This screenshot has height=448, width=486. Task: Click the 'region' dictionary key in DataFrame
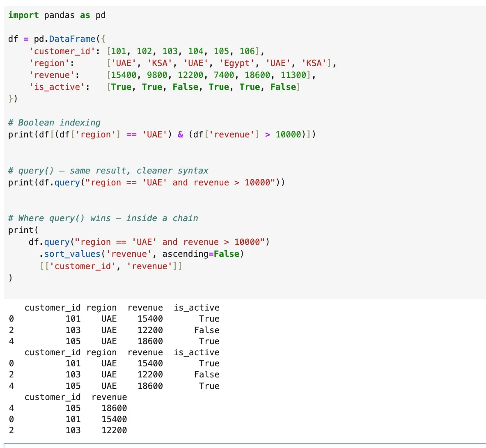click(49, 63)
